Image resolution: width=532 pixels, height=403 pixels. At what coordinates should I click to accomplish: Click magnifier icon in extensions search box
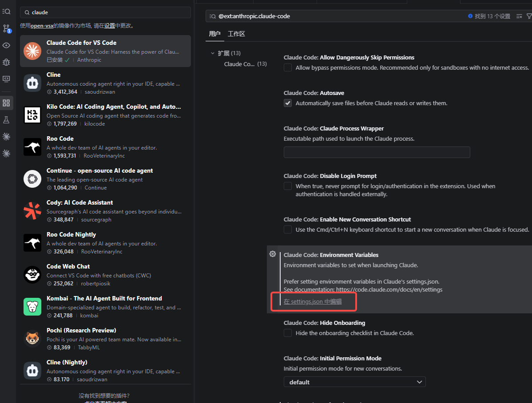[x=27, y=12]
